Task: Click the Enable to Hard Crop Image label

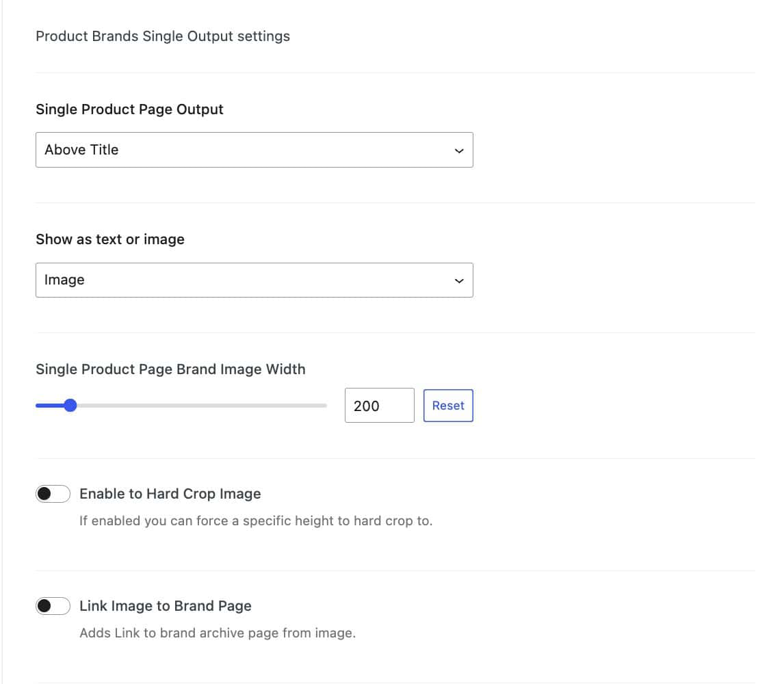Action: (x=170, y=493)
